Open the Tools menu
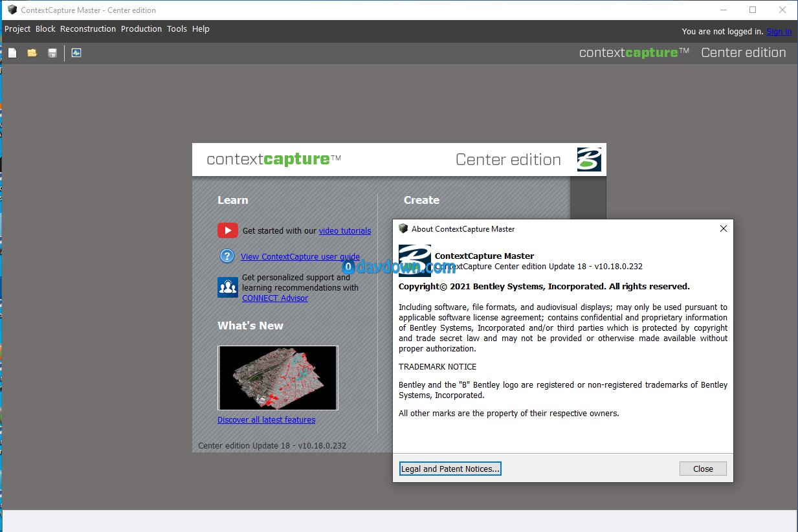Screen dimensions: 798x532 coord(177,29)
